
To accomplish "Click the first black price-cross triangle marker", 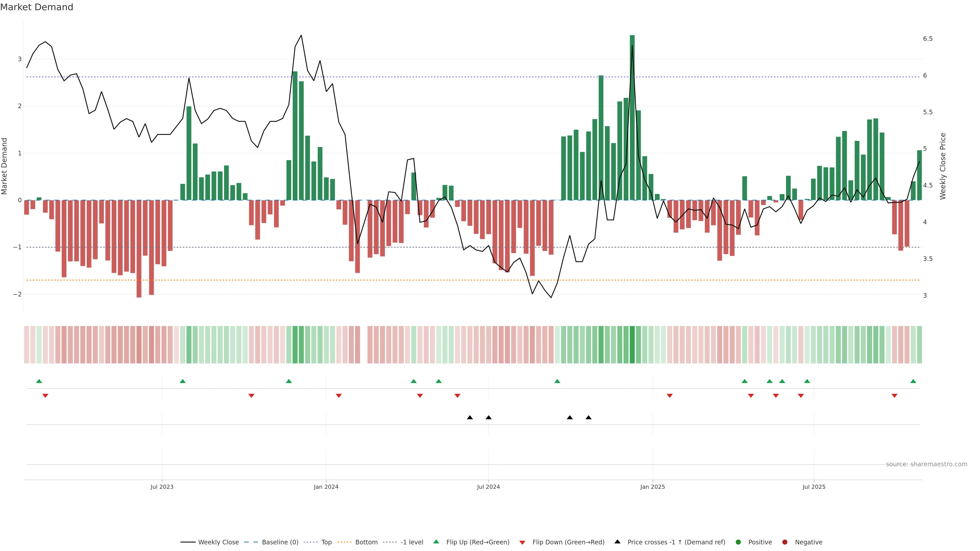I will (x=470, y=418).
